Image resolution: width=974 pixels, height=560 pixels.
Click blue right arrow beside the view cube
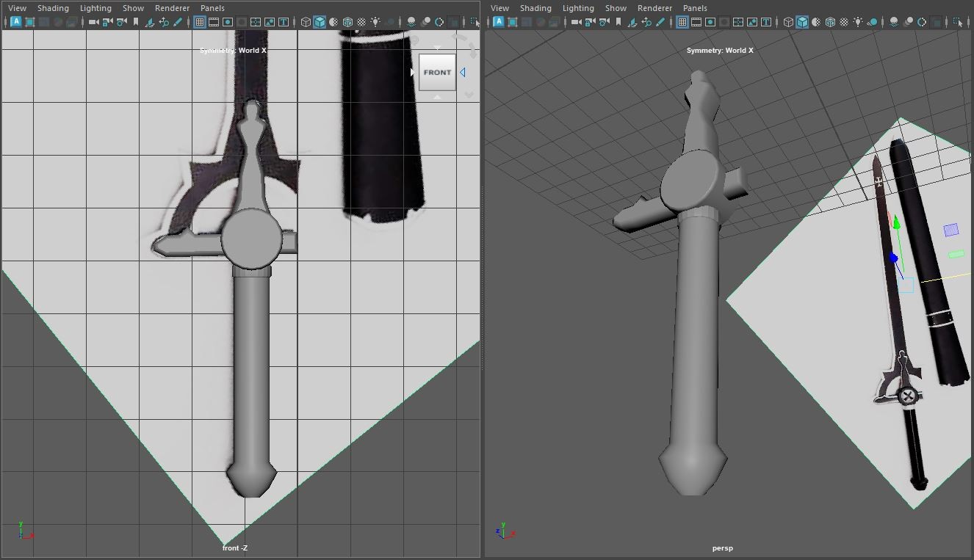click(462, 72)
